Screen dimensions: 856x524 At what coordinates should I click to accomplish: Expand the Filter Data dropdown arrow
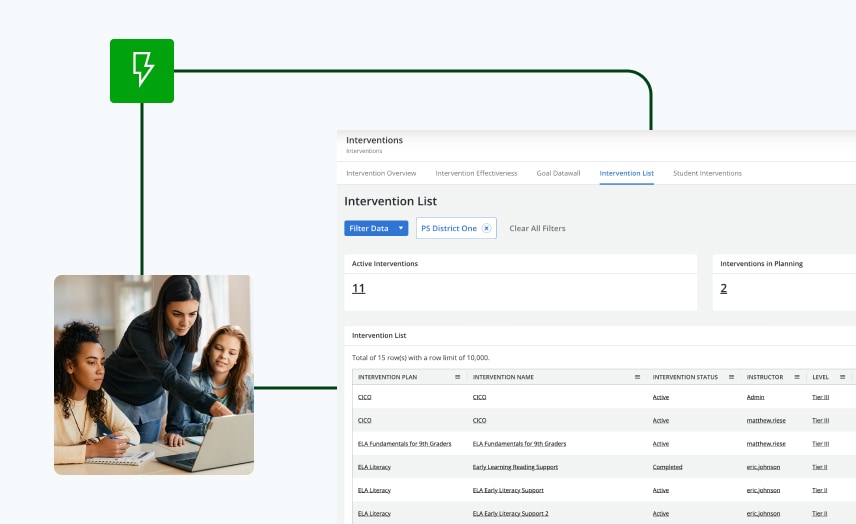[401, 228]
